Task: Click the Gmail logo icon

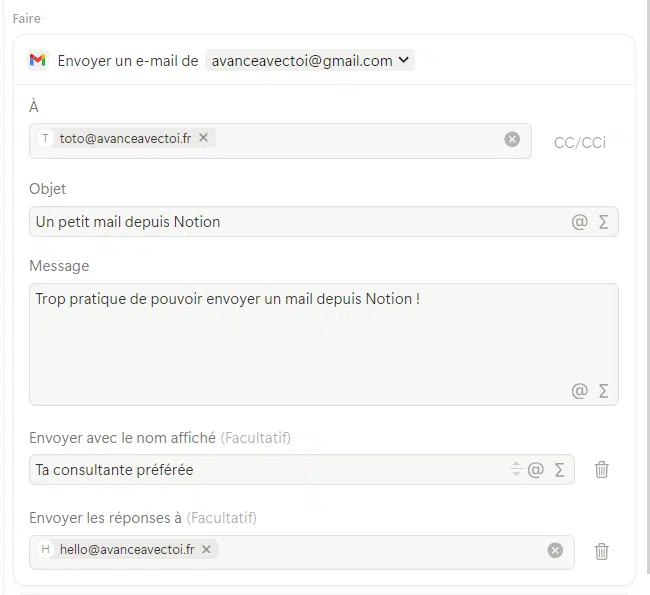Action: (x=38, y=61)
